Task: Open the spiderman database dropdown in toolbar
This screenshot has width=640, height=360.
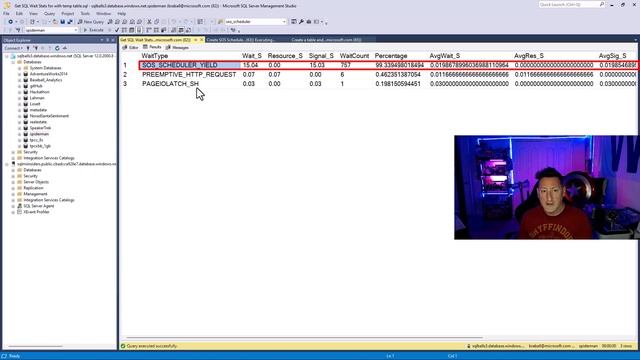Action: (76, 30)
